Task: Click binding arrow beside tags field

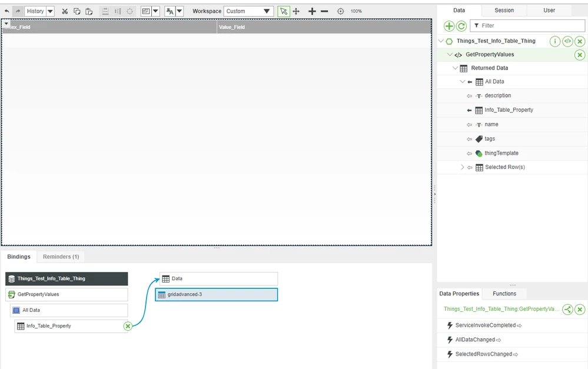Action: [469, 139]
